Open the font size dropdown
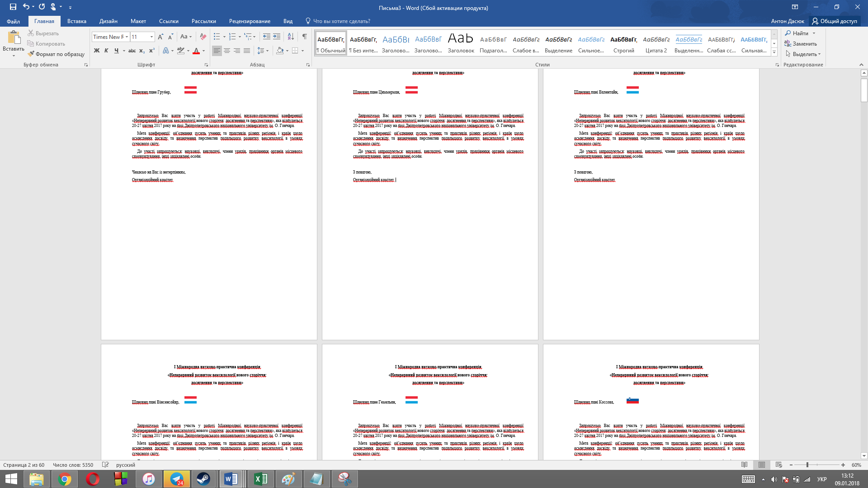Screen dimensions: 868x488 151,37
